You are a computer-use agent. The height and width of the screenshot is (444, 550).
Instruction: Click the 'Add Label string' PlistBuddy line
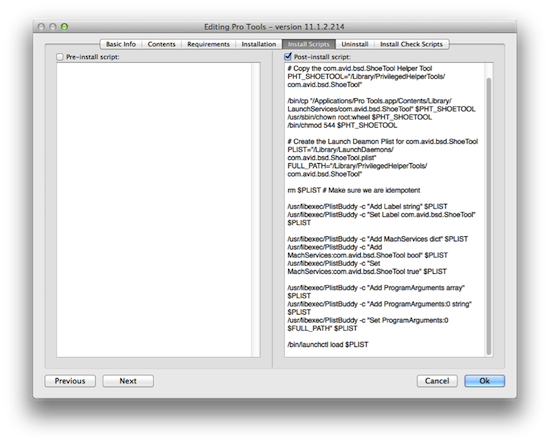point(367,206)
